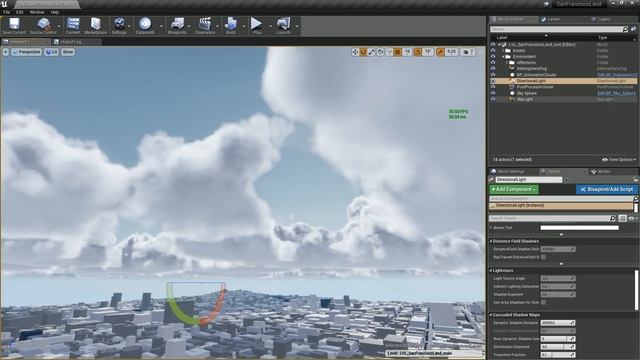Click the Dynamic Shadow Distance value field

pos(558,323)
